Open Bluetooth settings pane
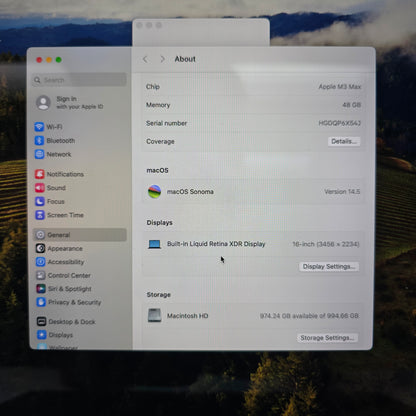Image resolution: width=416 pixels, height=416 pixels. point(55,141)
